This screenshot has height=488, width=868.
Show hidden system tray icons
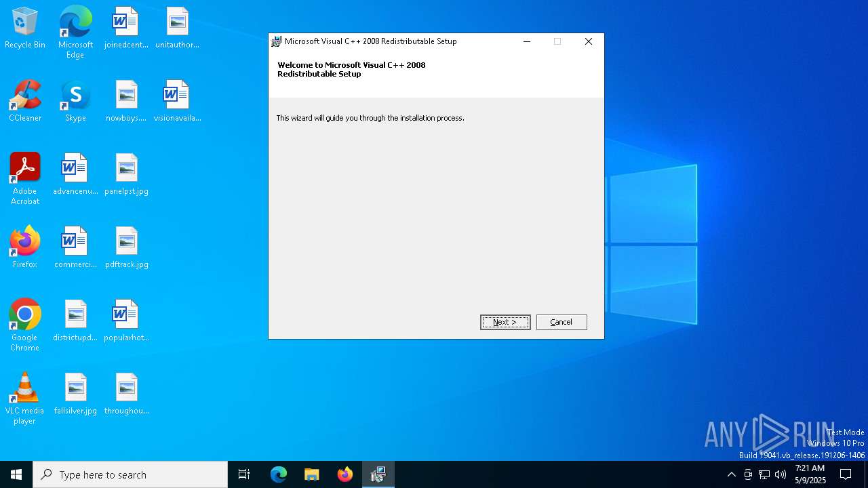732,474
